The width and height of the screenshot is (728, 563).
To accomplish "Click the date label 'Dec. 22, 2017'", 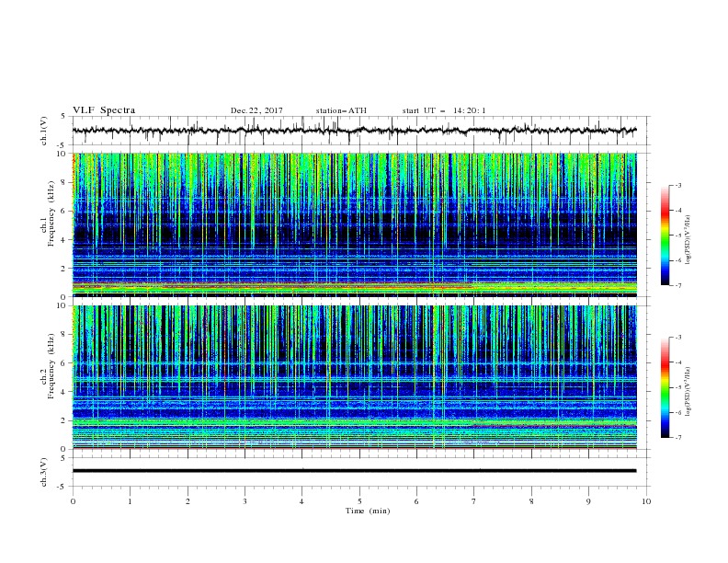I will pos(256,110).
